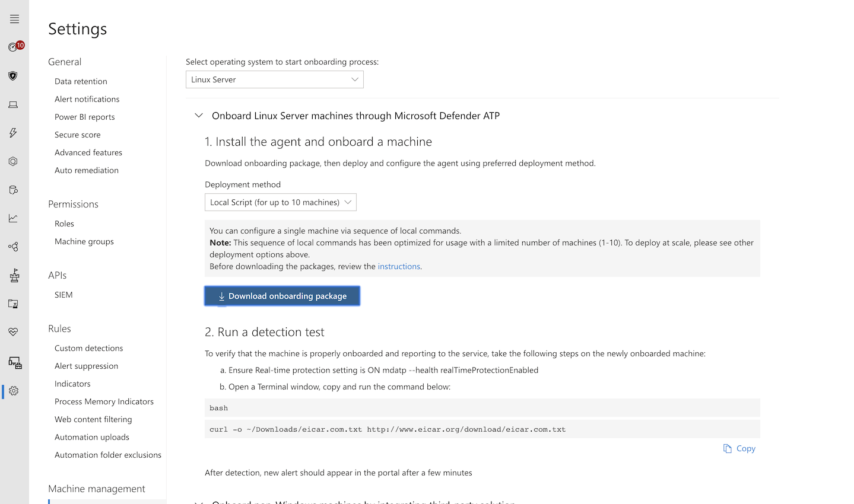Open Data retention settings
Viewport: 854px width, 504px height.
(x=81, y=81)
